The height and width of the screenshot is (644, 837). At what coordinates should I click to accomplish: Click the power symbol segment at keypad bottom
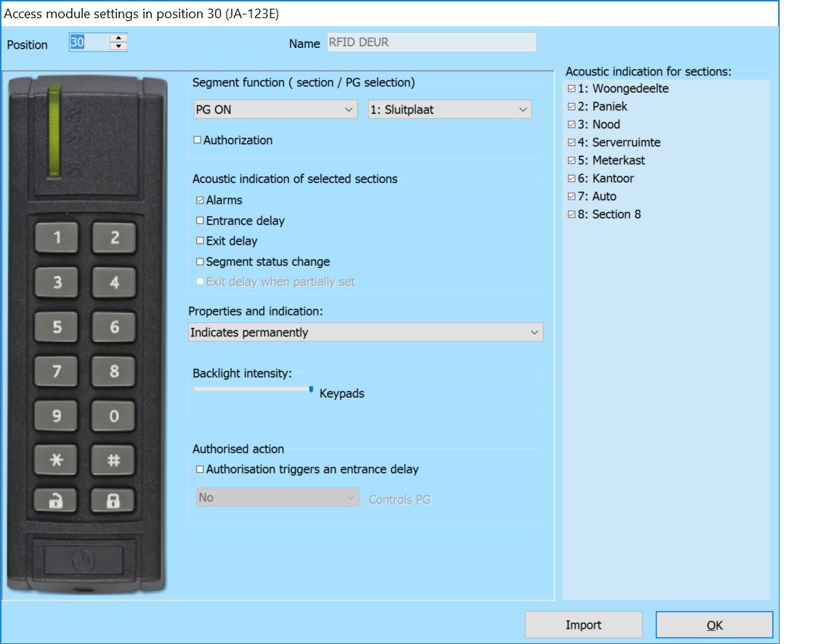(x=84, y=561)
